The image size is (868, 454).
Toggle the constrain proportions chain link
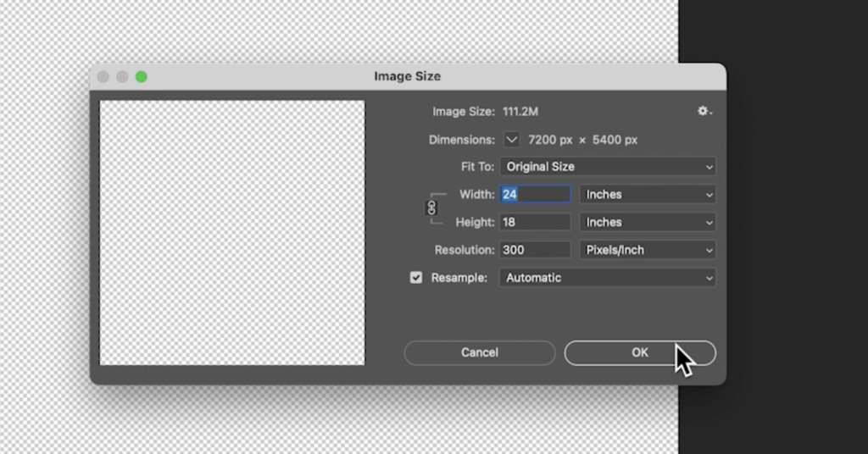pyautogui.click(x=431, y=208)
